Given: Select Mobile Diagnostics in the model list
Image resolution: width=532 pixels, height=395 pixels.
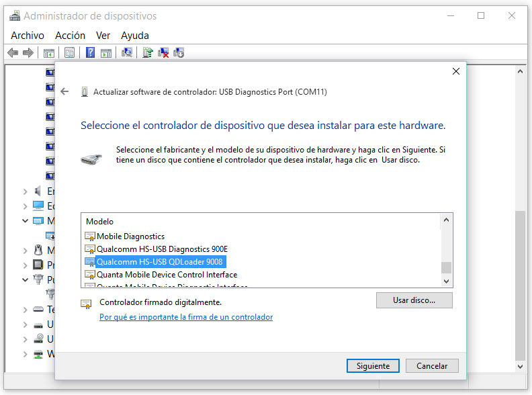Looking at the screenshot, I should click(130, 236).
